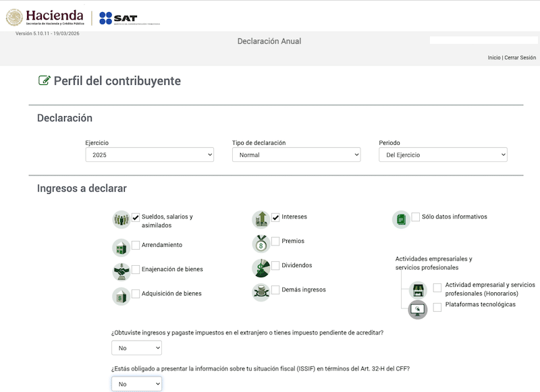Image resolution: width=540 pixels, height=392 pixels.
Task: Click the Dividendos pie chart icon
Action: coord(261,267)
